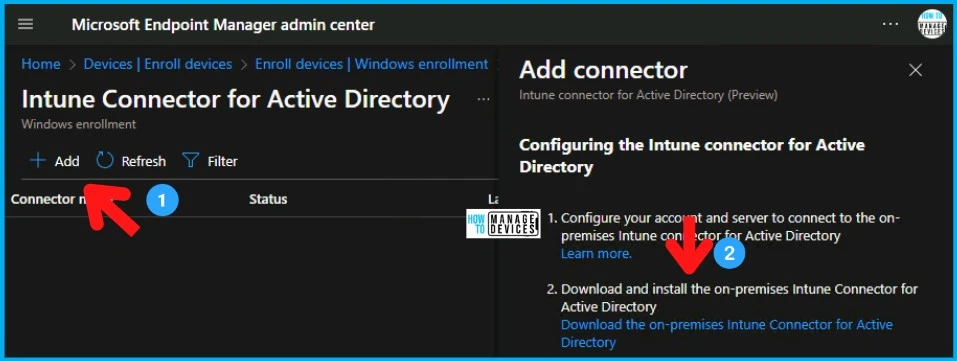
Task: Open the hamburger navigation menu
Action: [26, 24]
